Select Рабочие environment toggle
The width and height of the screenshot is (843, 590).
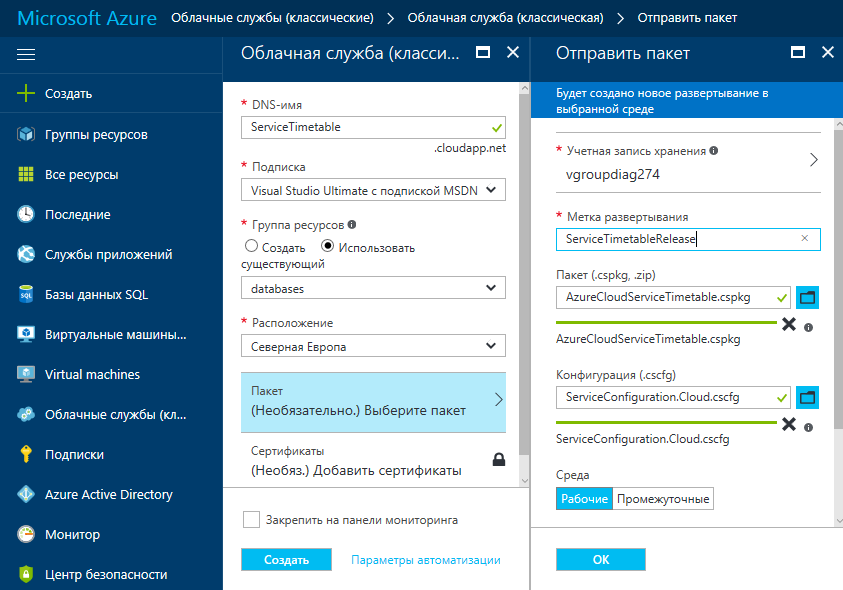pos(584,499)
